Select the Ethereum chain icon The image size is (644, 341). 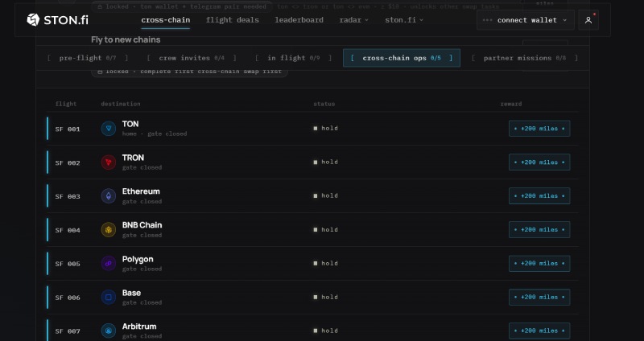coord(109,196)
